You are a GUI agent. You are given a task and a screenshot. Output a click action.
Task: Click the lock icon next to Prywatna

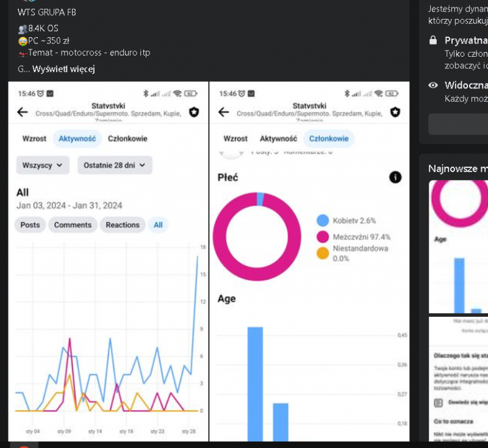433,40
